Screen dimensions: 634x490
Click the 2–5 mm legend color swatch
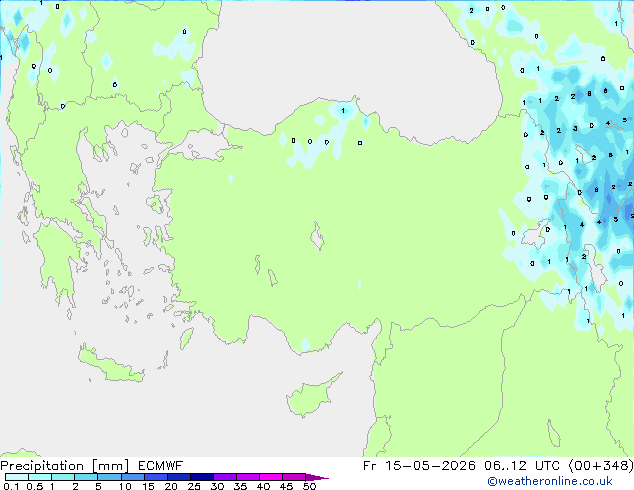tap(86, 477)
